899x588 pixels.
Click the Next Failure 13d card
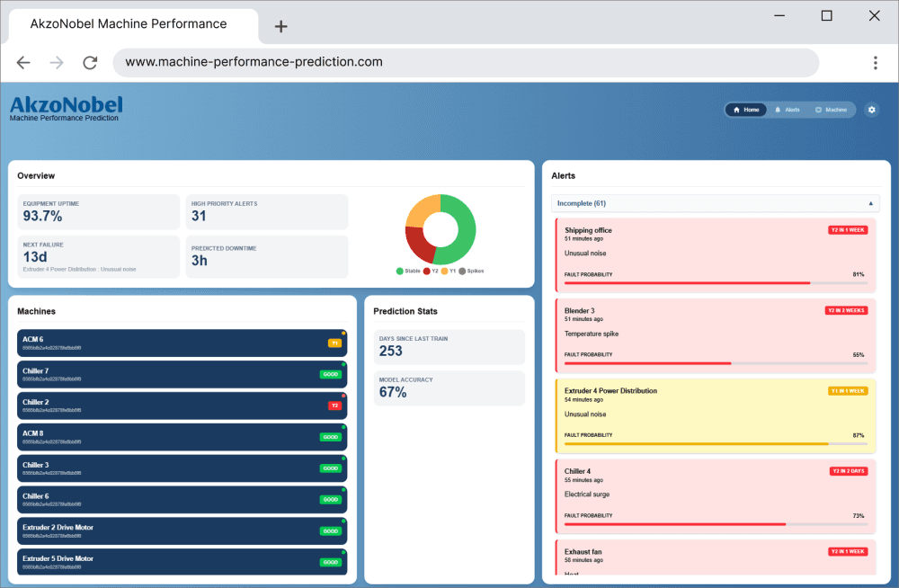(x=99, y=257)
